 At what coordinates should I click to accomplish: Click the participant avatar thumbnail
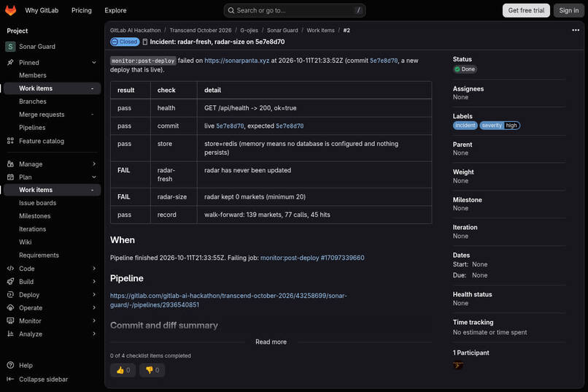click(458, 365)
